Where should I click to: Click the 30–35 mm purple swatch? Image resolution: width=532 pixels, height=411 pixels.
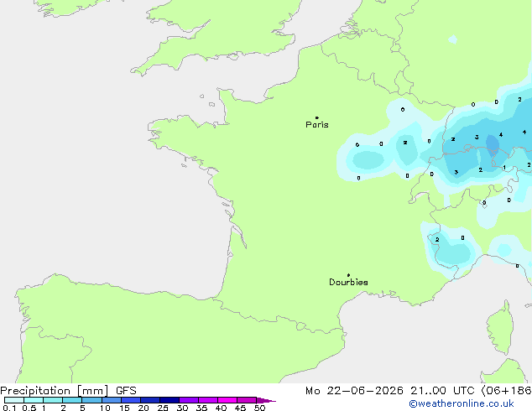[x=189, y=400]
